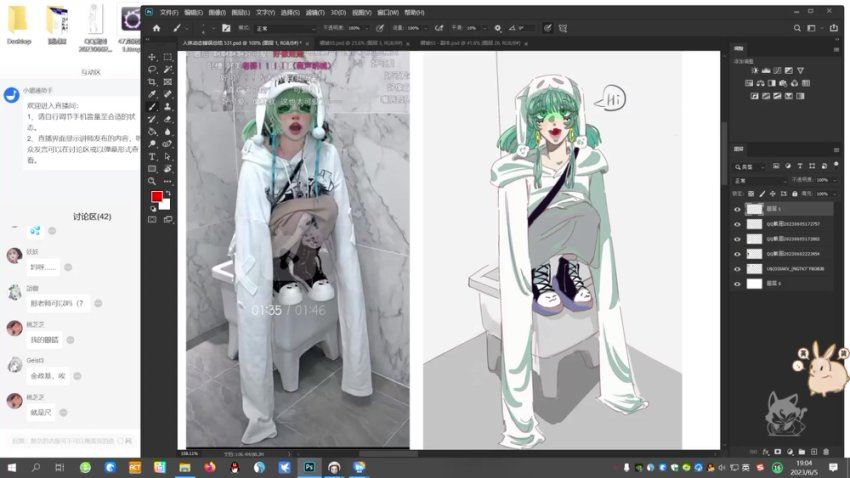Viewport: 850px width, 478px height.
Task: Open brush blending mode dropdown 正常
Action: (x=285, y=28)
